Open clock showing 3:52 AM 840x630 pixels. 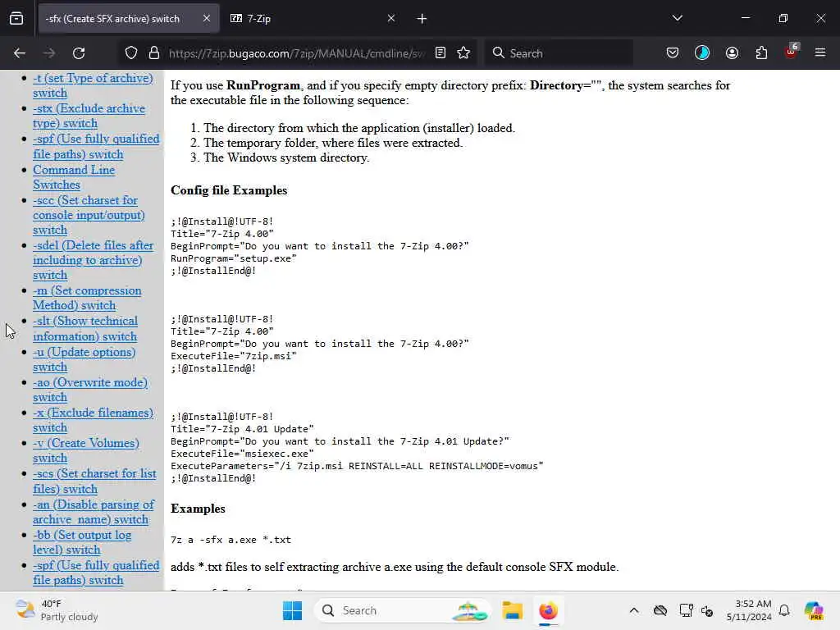749,610
